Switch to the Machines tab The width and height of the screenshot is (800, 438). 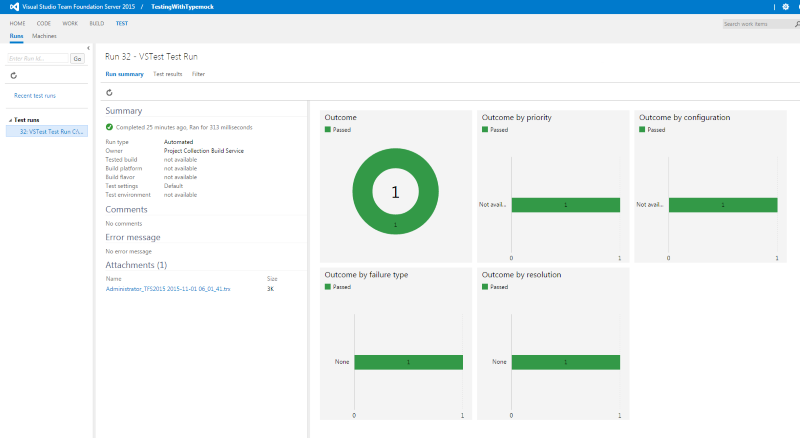tap(44, 36)
